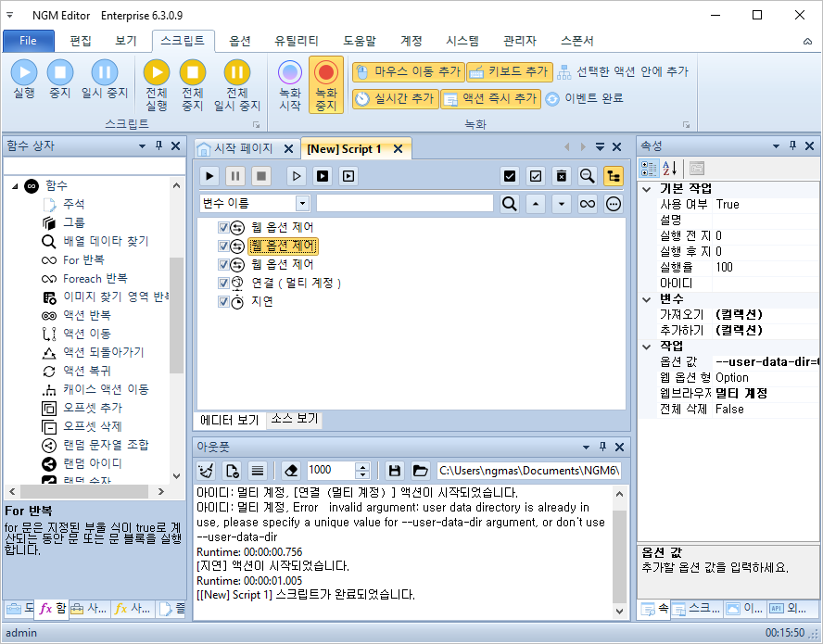This screenshot has width=823, height=644.
Task: Click the check-all filled checkbox icon
Action: coord(509,176)
